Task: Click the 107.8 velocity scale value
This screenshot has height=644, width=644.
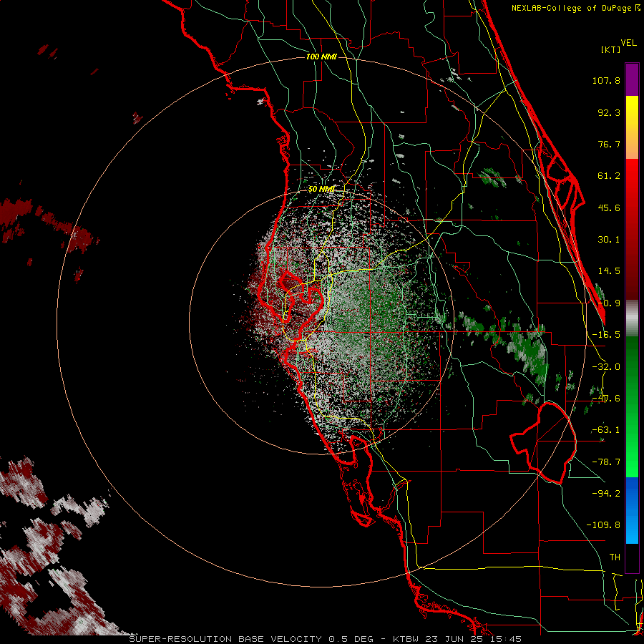Action: (606, 80)
